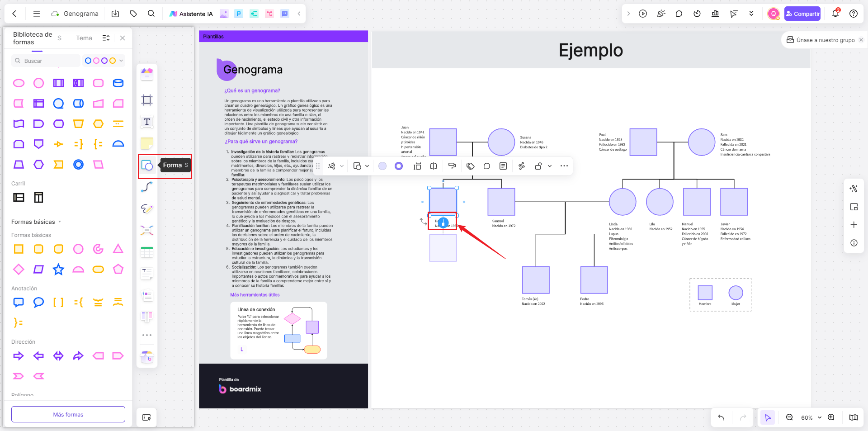Image resolution: width=868 pixels, height=431 pixels.
Task: Select the pentagon basic shape
Action: [118, 270]
